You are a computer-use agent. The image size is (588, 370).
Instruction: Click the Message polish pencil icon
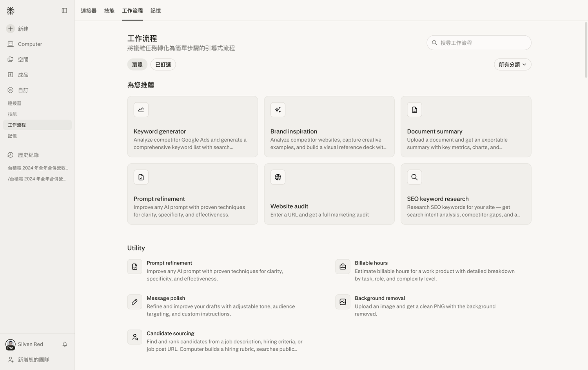coord(135,302)
